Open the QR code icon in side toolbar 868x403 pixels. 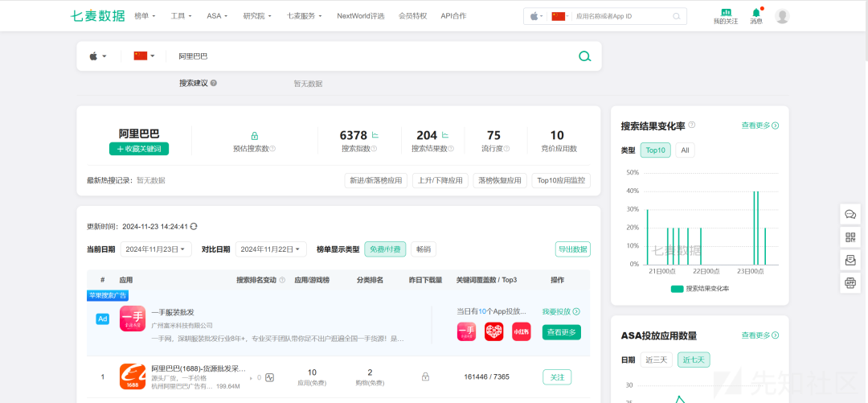click(850, 237)
